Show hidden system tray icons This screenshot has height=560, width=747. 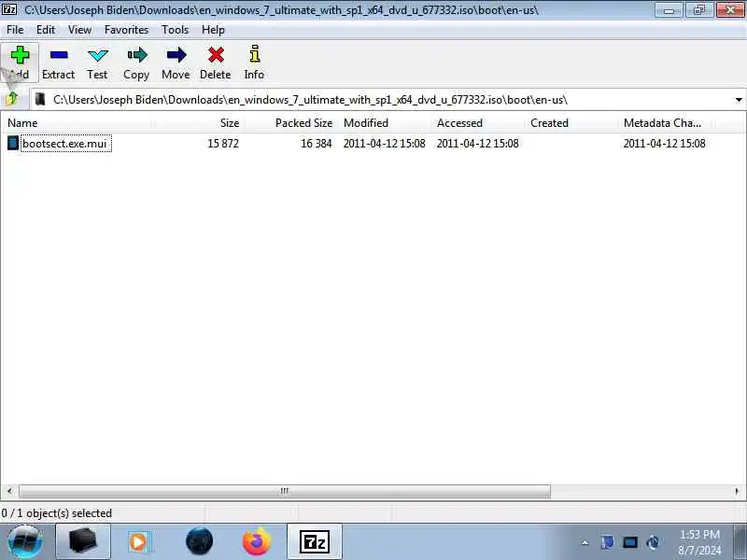pos(585,542)
